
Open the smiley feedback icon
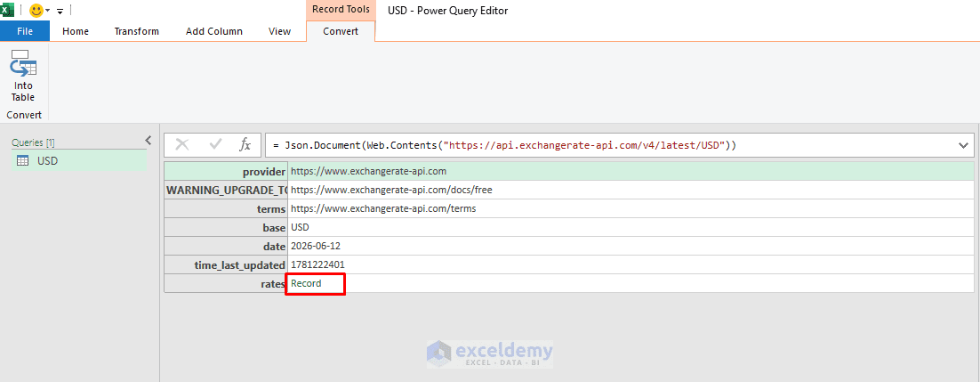(36, 10)
